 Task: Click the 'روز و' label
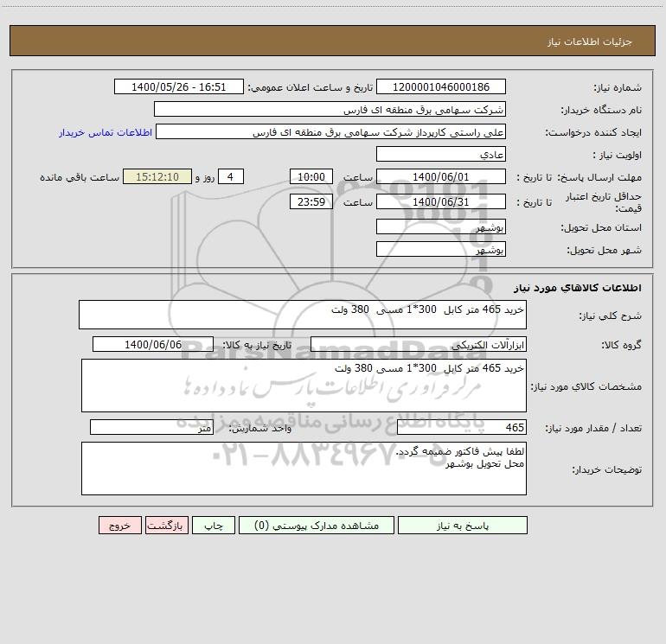tap(205, 177)
